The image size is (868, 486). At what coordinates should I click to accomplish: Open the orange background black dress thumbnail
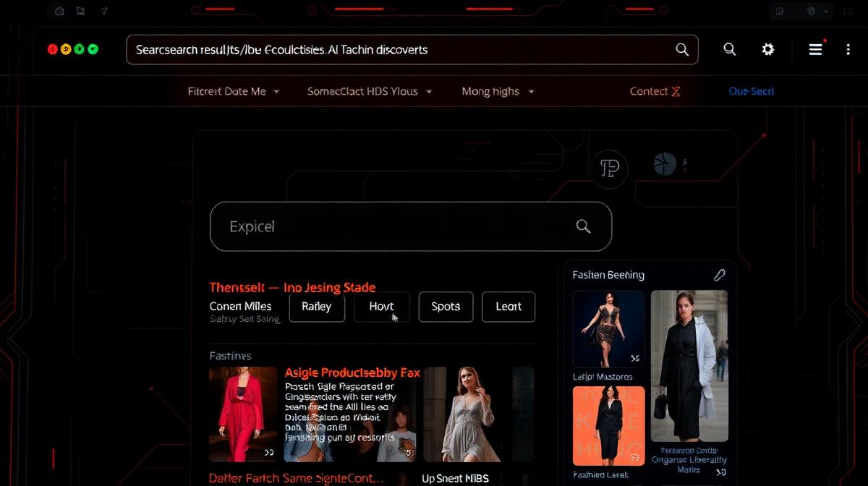(608, 425)
